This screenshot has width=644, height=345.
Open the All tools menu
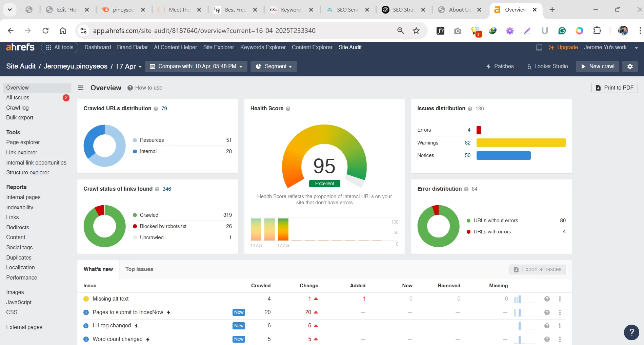pos(60,47)
